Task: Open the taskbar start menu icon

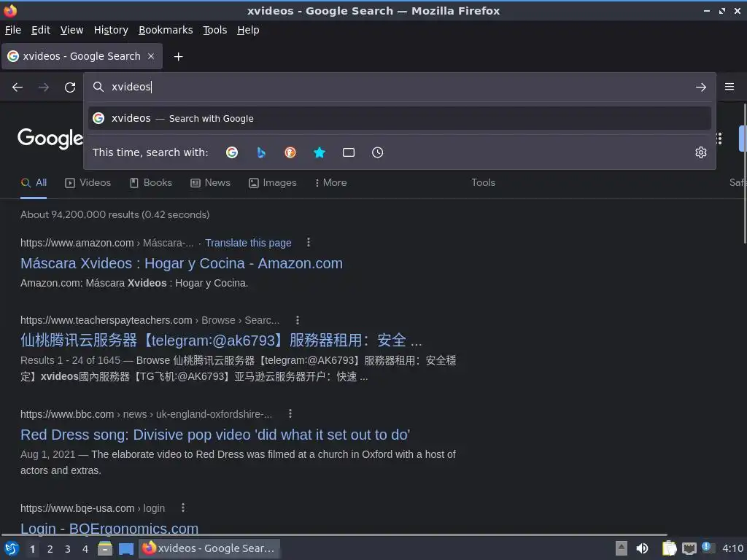Action: (11, 548)
